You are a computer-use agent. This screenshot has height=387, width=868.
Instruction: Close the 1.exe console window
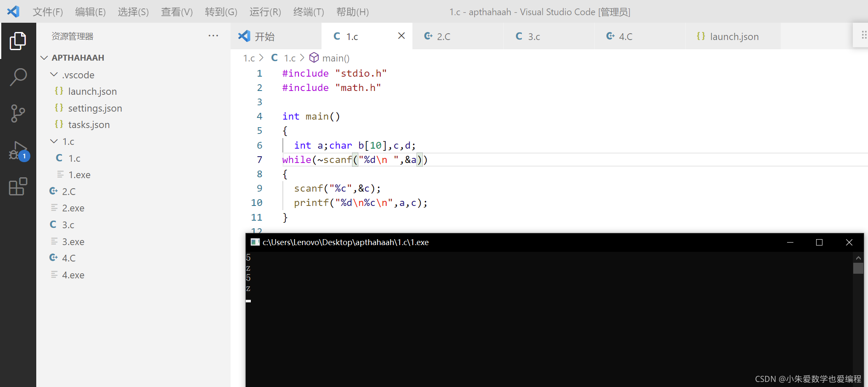tap(849, 242)
